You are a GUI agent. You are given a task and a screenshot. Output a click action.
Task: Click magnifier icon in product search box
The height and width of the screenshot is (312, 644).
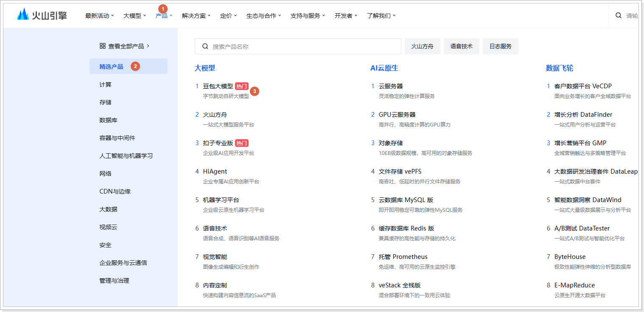click(x=205, y=46)
